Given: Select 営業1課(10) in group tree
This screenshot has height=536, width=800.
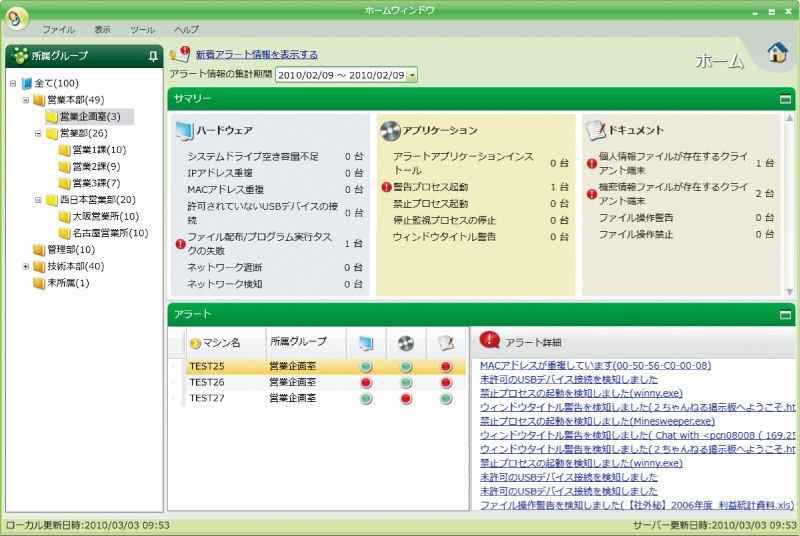Looking at the screenshot, I should pos(99,150).
